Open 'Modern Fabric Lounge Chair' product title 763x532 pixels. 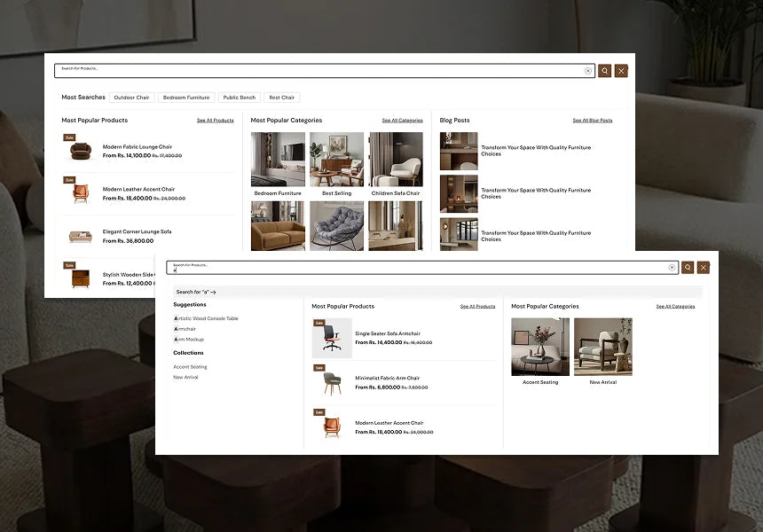click(138, 146)
